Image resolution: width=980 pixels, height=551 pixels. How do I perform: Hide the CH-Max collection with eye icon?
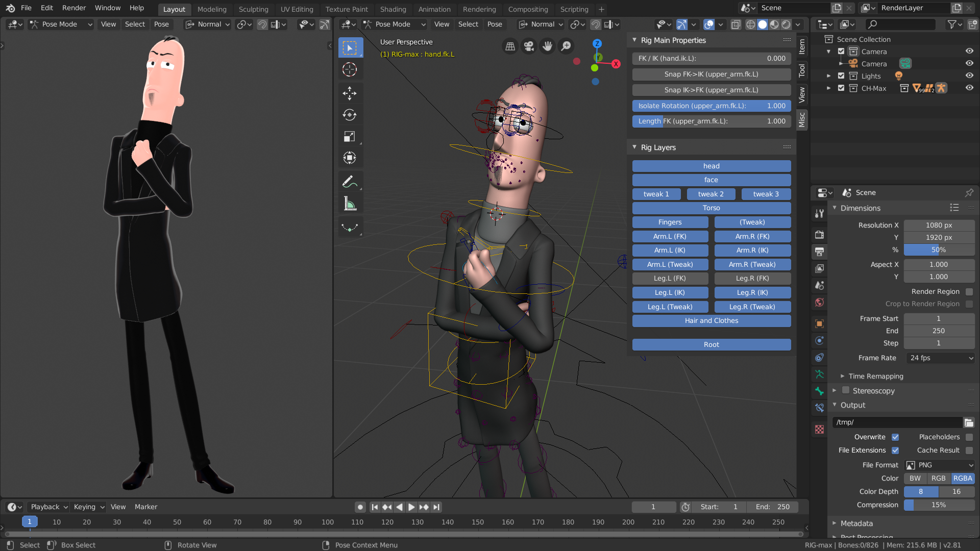coord(969,88)
